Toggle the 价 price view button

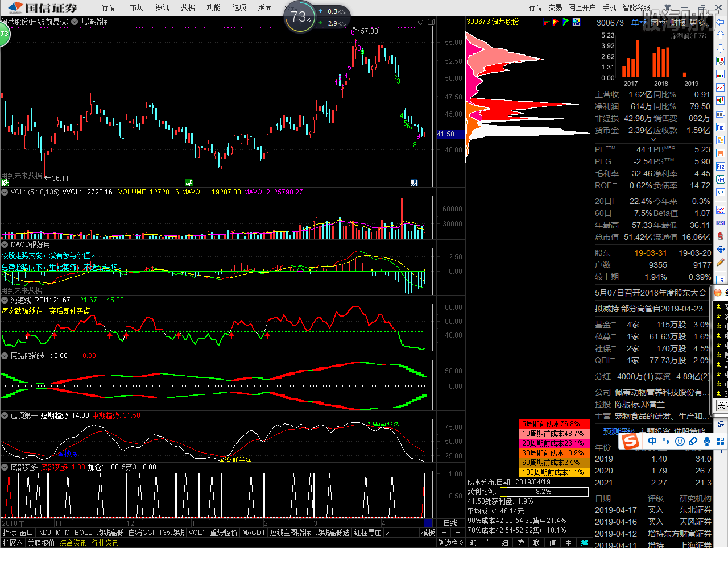[489, 543]
